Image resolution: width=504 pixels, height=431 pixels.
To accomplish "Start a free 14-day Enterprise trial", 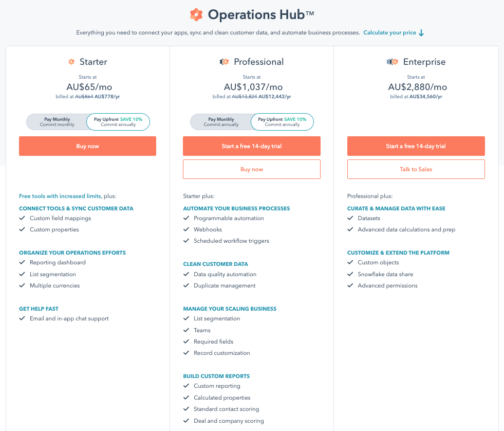I will click(x=416, y=146).
